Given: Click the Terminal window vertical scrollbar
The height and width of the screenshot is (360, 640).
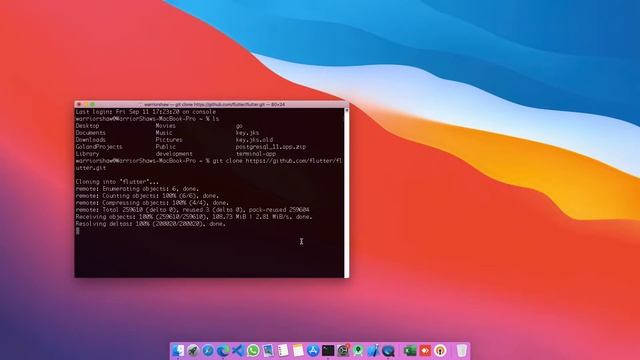Looking at the screenshot, I should coord(347,193).
